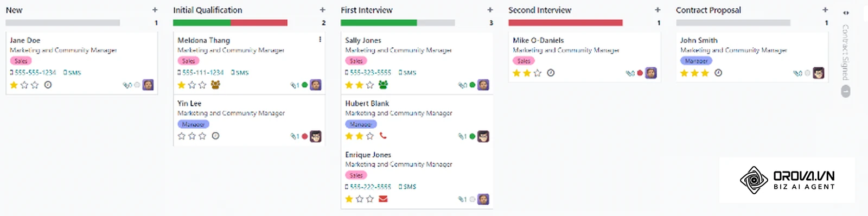Change Sally Jones's green kanban state dot

coord(473,85)
